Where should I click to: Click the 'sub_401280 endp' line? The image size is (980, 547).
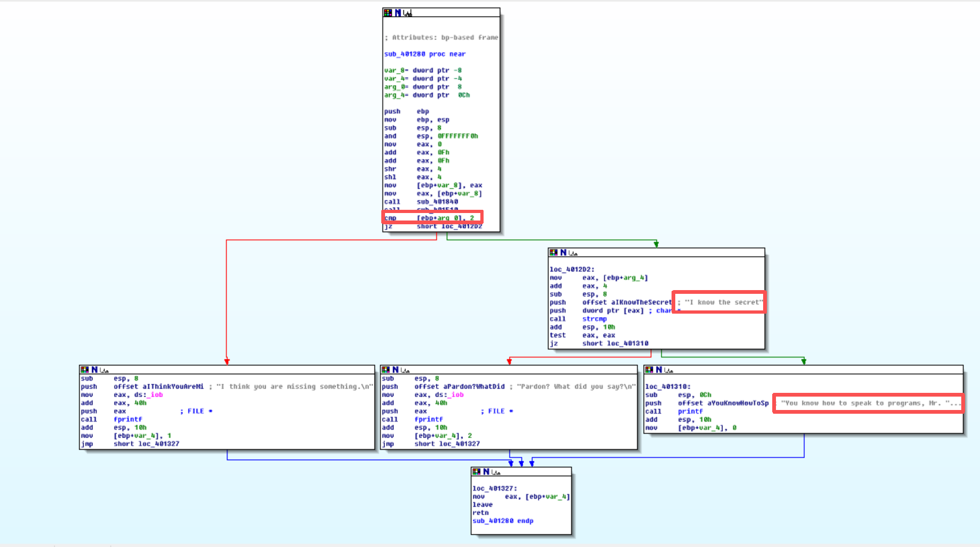coord(503,521)
